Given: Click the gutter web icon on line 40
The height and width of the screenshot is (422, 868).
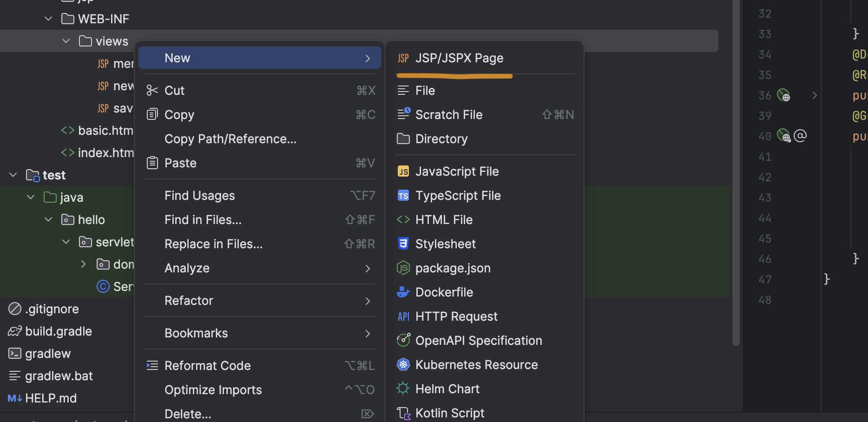Looking at the screenshot, I should 784,136.
